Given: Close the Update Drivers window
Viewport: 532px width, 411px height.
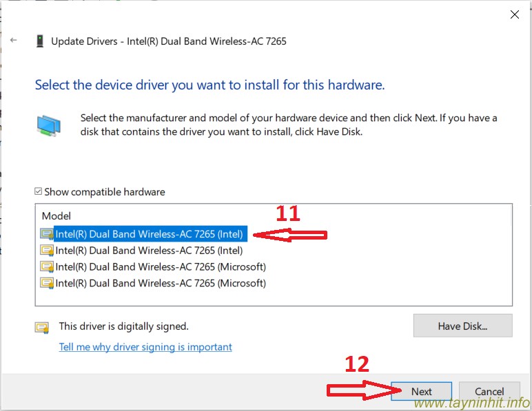Looking at the screenshot, I should 514,14.
